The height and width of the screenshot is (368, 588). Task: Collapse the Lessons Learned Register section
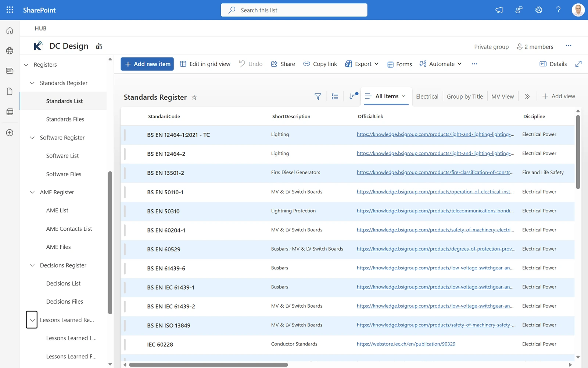pyautogui.click(x=32, y=320)
